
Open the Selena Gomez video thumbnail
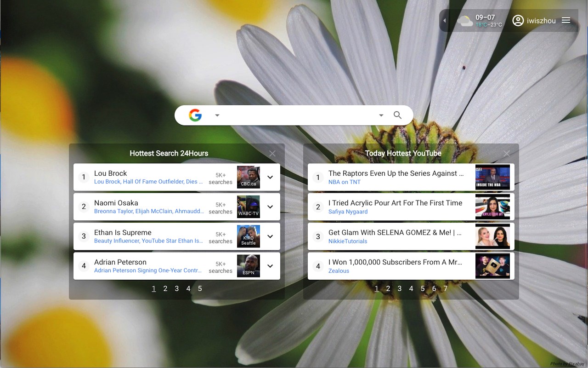point(493,236)
